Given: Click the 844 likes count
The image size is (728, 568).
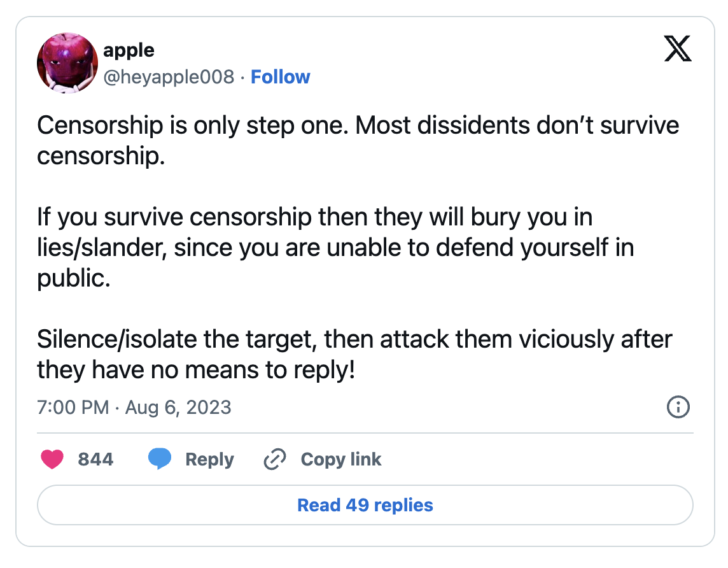Looking at the screenshot, I should pyautogui.click(x=95, y=459).
